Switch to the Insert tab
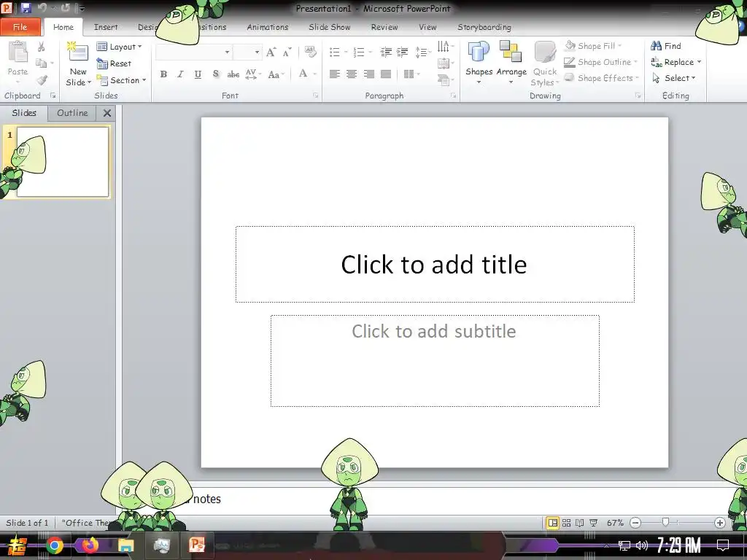This screenshot has height=560, width=747. tap(106, 27)
